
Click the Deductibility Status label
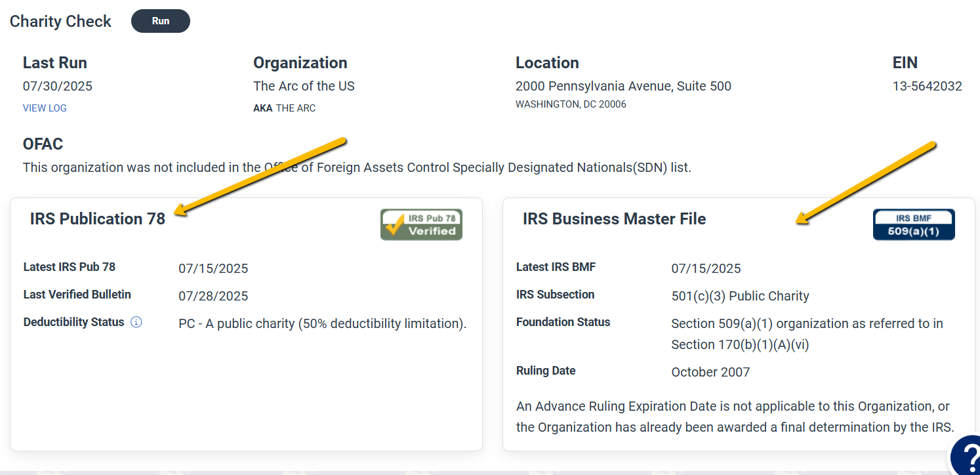point(73,322)
